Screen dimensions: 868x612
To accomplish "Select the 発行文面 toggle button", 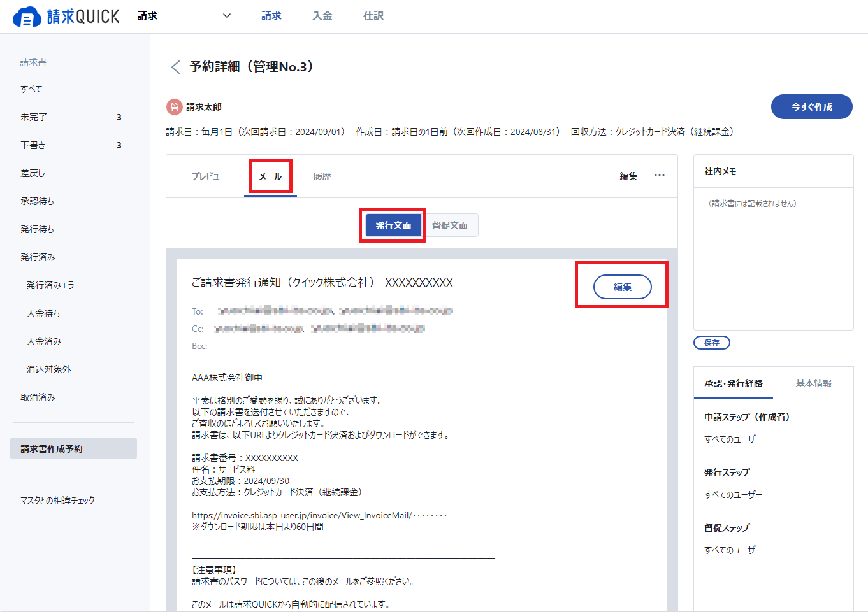I will (393, 225).
